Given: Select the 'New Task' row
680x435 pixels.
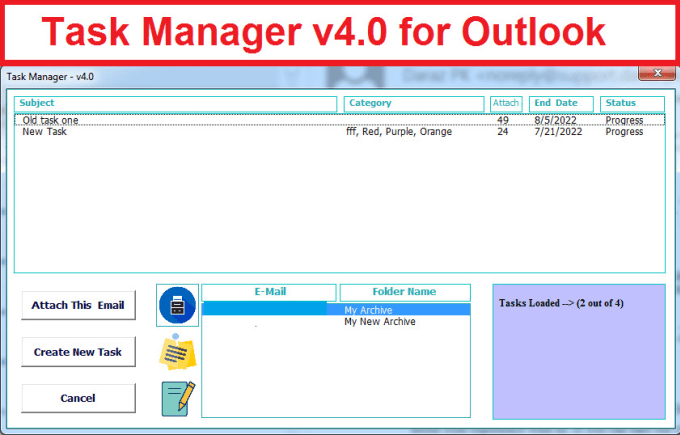Looking at the screenshot, I should click(x=340, y=131).
